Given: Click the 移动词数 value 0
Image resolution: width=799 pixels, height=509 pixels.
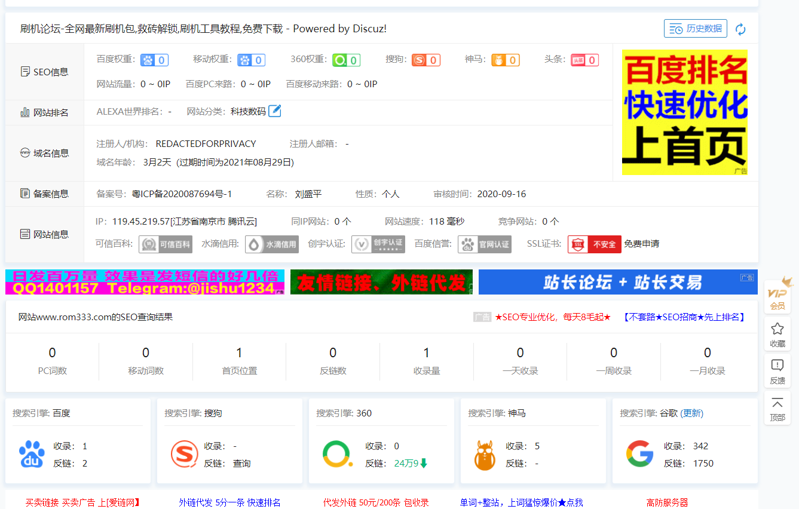Looking at the screenshot, I should click(x=146, y=353).
